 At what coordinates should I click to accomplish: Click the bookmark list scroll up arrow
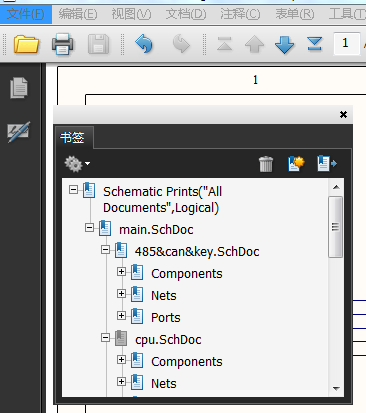(336, 187)
